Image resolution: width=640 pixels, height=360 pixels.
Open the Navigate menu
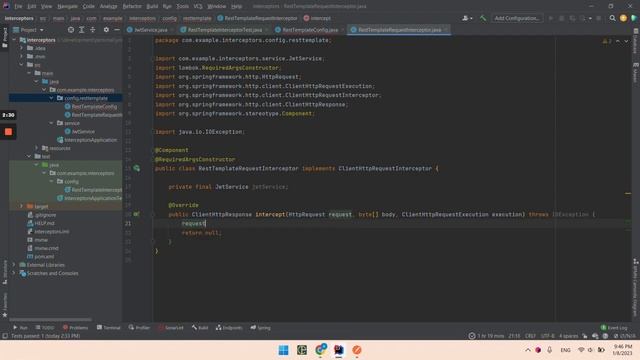(67, 6)
